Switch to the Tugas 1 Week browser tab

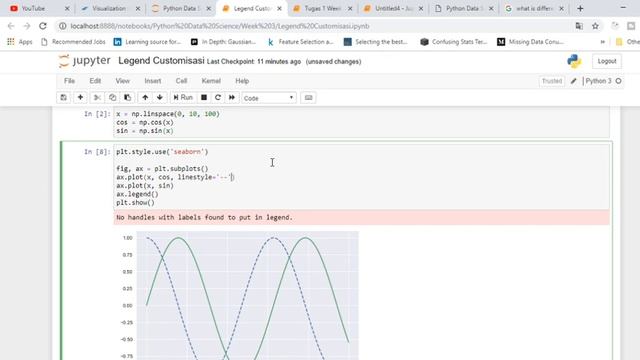[x=322, y=9]
